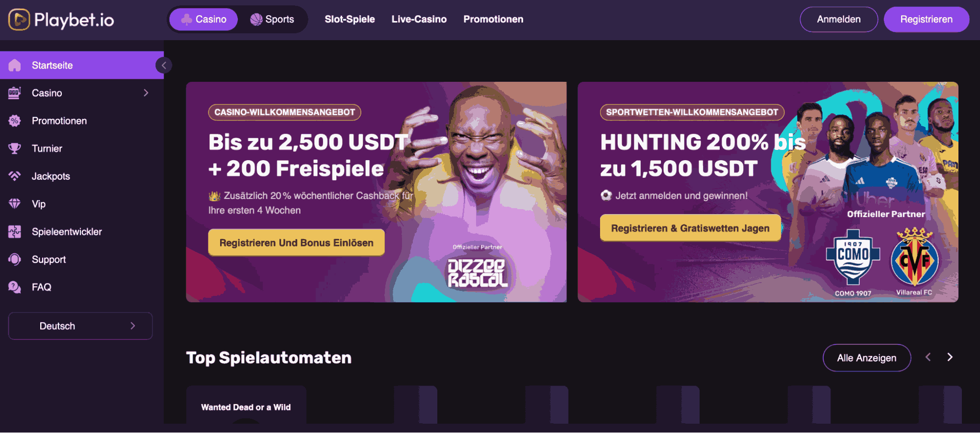Click the Playbet.io logo icon
Screen dimensions: 980x433
[19, 20]
